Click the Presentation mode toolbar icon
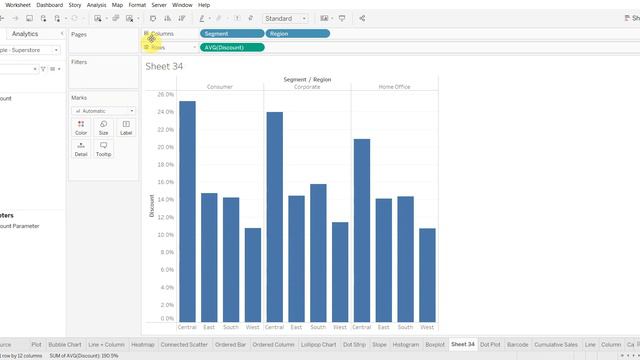The image size is (640, 360). (342, 18)
